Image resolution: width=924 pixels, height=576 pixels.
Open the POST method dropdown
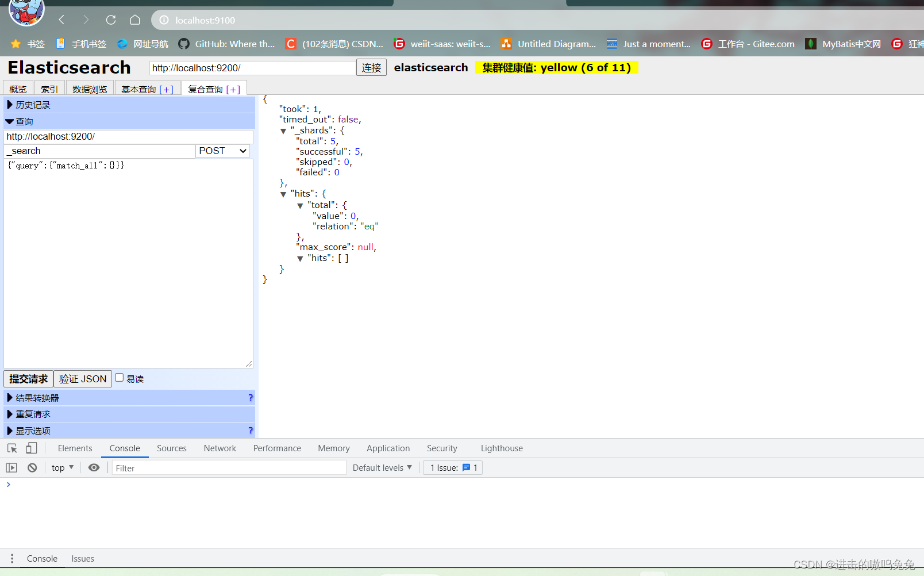222,151
